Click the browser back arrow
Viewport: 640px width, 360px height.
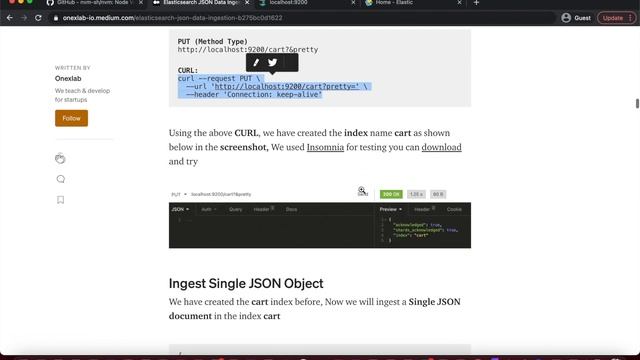tap(9, 18)
